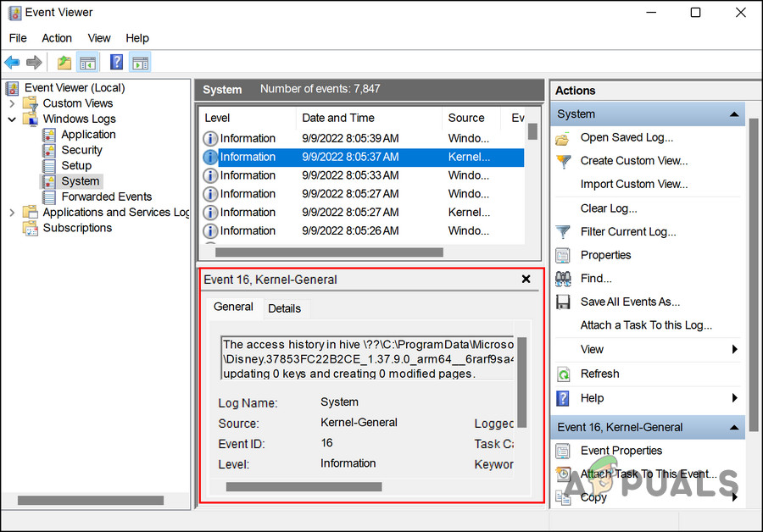Click the Properties icon in Actions pane
This screenshot has width=763, height=532.
pos(563,255)
